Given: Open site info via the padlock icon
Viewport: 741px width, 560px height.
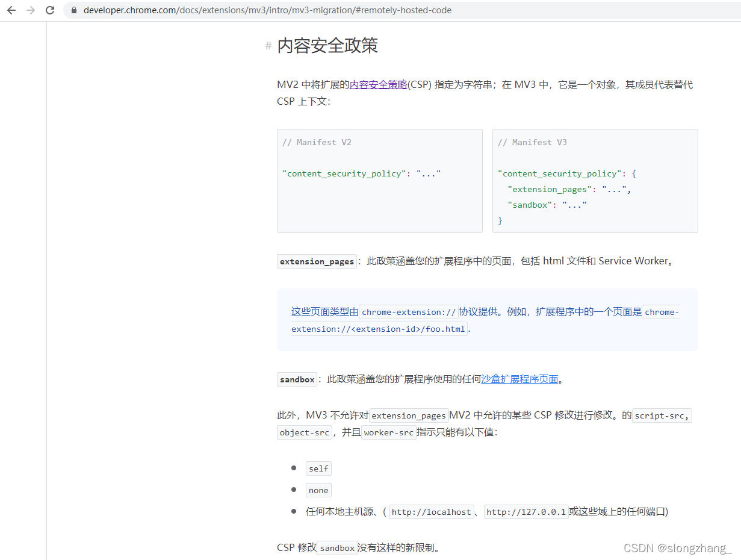Looking at the screenshot, I should [x=74, y=10].
